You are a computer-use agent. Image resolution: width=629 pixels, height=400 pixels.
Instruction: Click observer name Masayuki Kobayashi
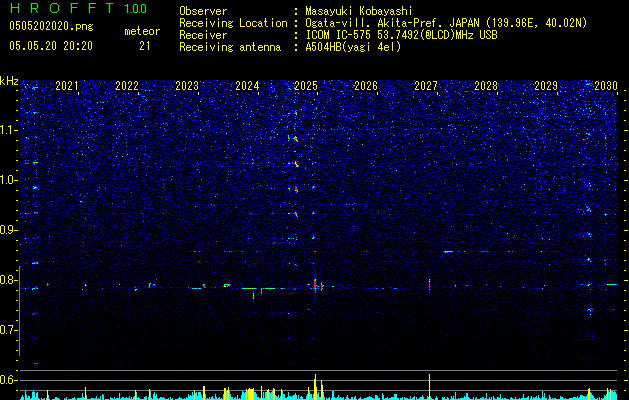359,11
